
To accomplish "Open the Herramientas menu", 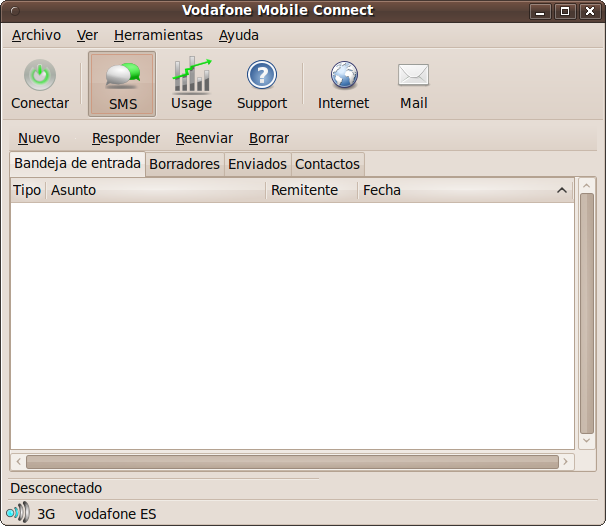I will click(x=158, y=35).
